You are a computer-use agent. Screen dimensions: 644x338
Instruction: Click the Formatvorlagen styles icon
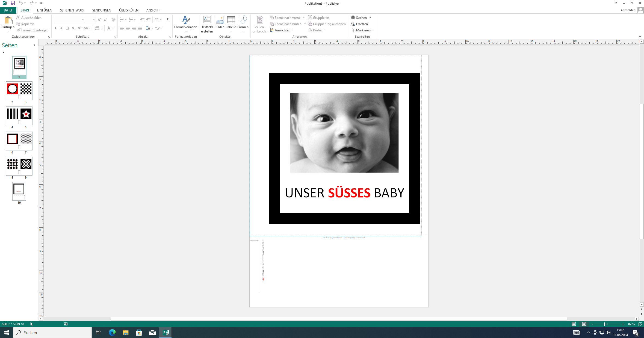point(186,20)
